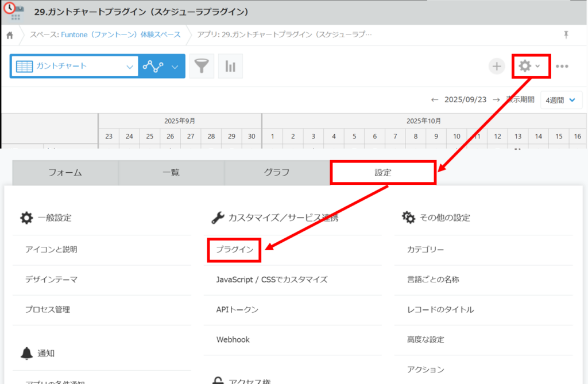The width and height of the screenshot is (588, 384).
Task: Expand the line graph view chevron
Action: point(175,66)
